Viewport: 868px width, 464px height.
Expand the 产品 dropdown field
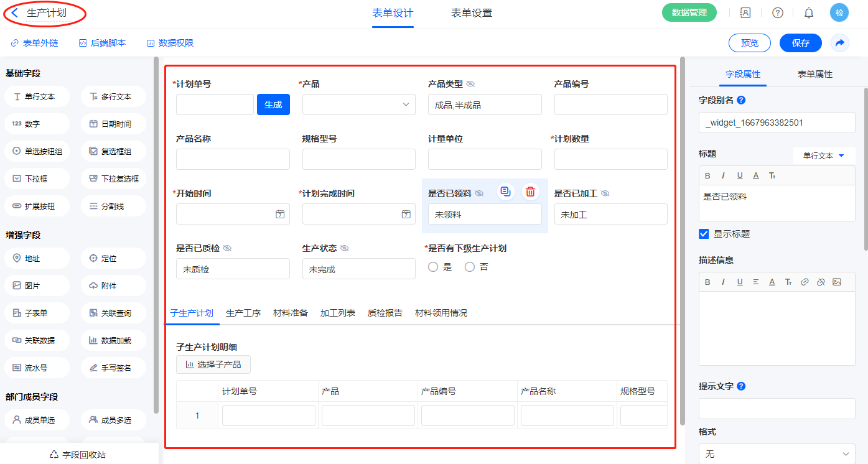pos(358,104)
